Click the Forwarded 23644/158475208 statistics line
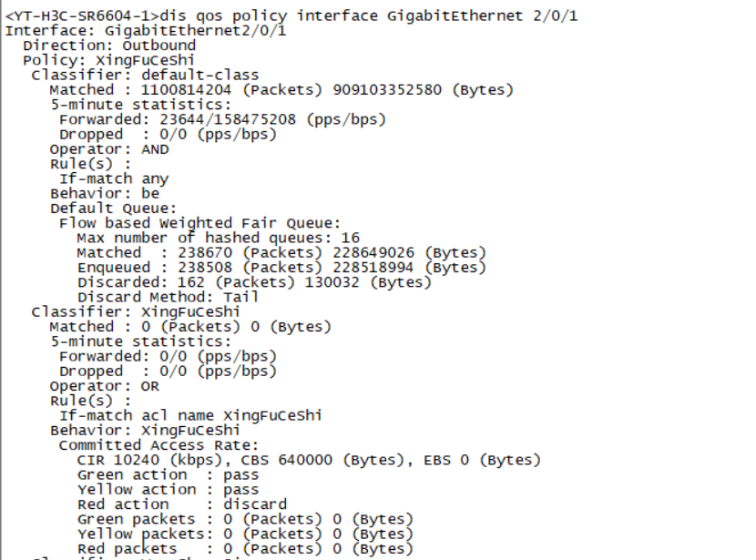756x560 pixels. 222,119
